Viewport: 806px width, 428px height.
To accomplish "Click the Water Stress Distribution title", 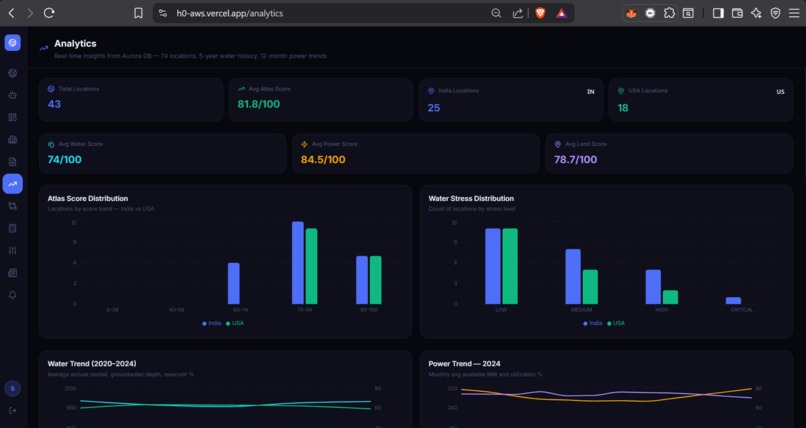I will coord(471,198).
